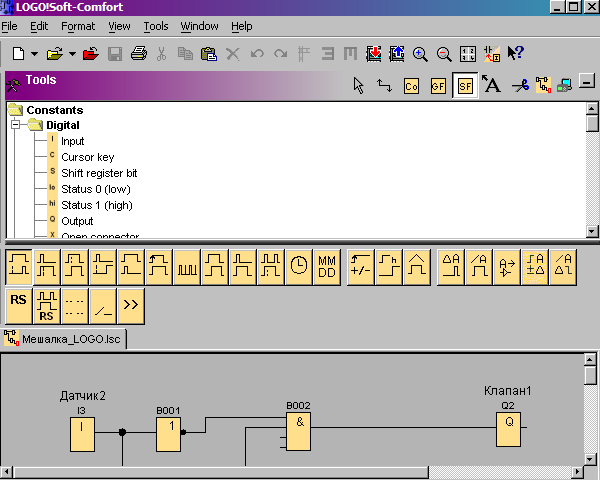The height and width of the screenshot is (480, 600).
Task: Click the Print icon
Action: (x=139, y=54)
